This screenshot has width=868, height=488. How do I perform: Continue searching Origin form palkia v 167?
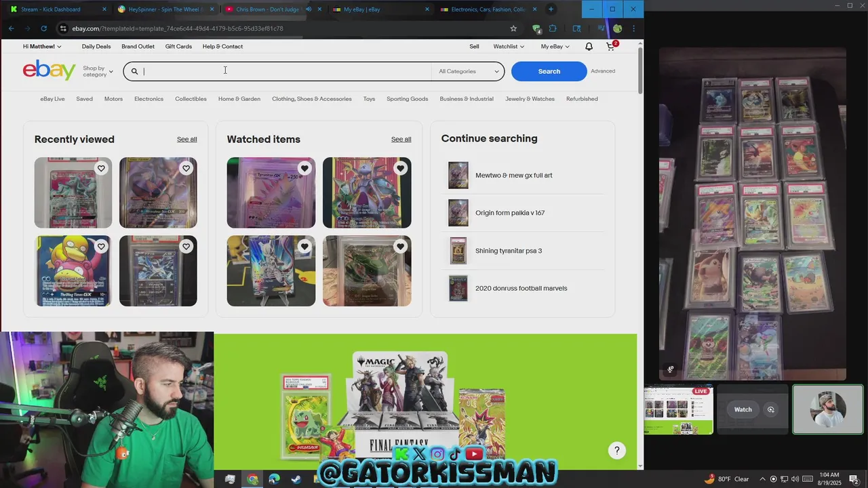[510, 213]
